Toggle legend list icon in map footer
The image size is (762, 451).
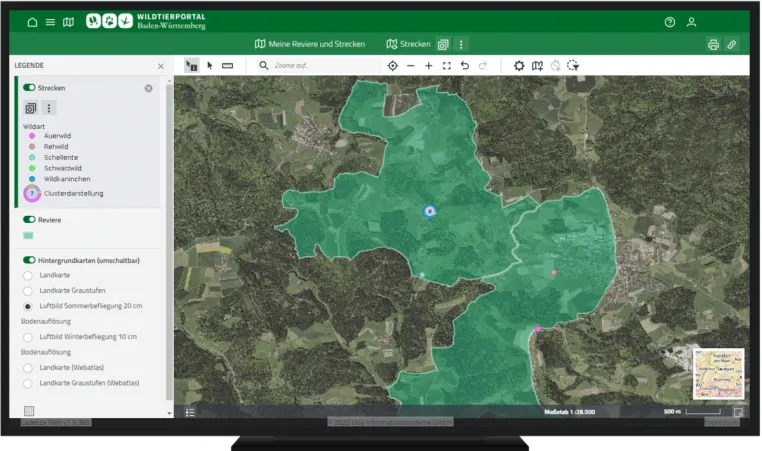tap(190, 412)
